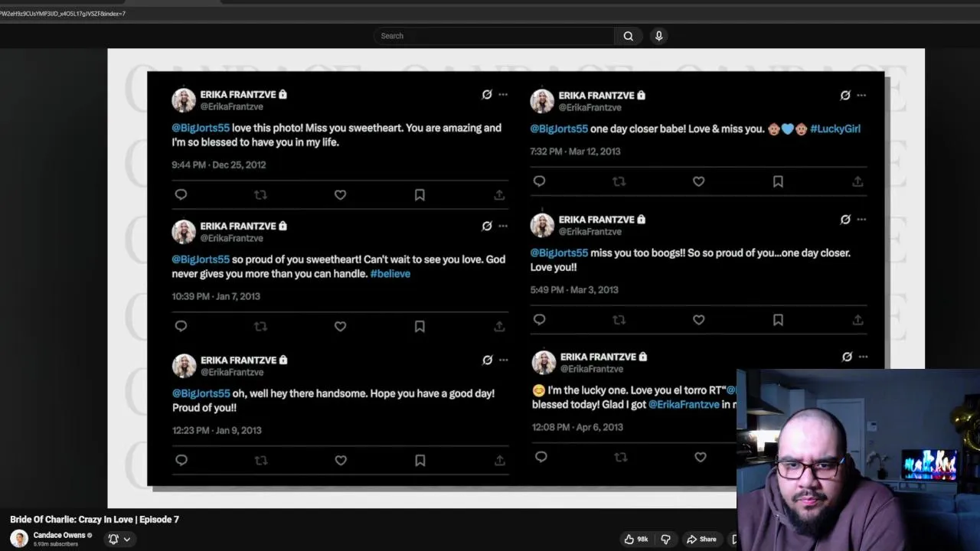This screenshot has width=980, height=551.
Task: Click the magnifier search button
Action: point(628,36)
